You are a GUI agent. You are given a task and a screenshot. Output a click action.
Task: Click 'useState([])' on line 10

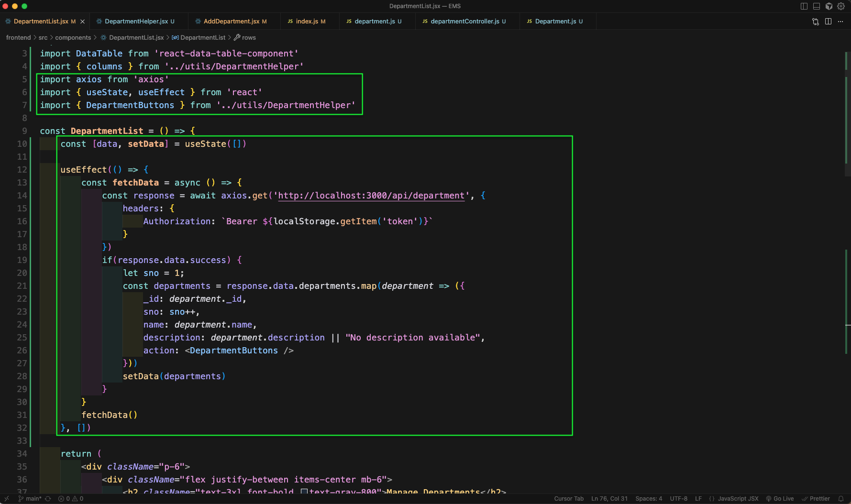(x=215, y=144)
